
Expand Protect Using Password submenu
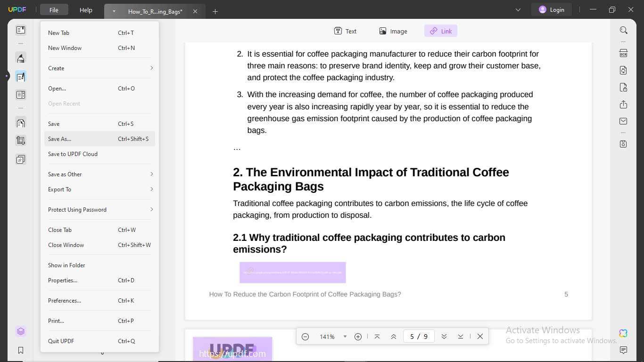click(100, 210)
